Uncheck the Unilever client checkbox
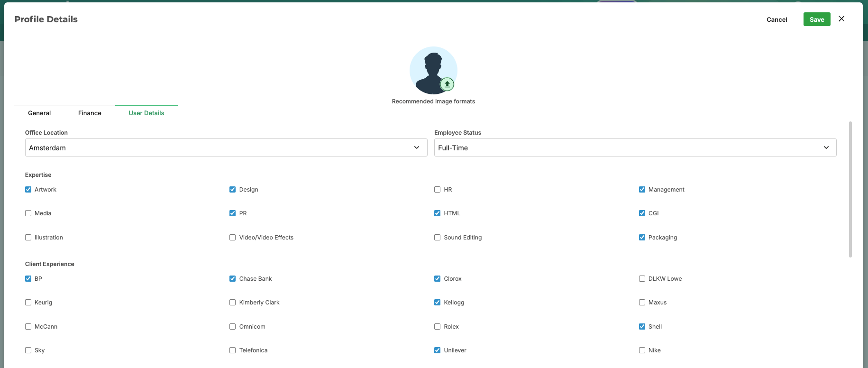This screenshot has height=368, width=868. coord(437,350)
